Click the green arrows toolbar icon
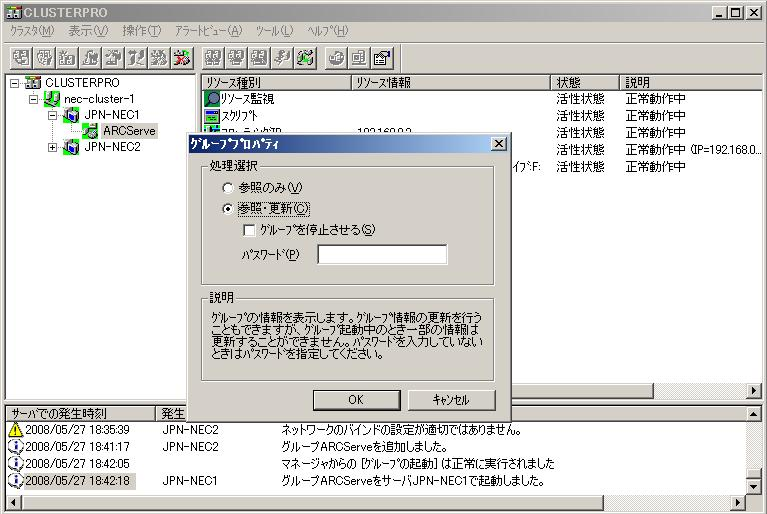The height and width of the screenshot is (514, 767). pyautogui.click(x=306, y=58)
